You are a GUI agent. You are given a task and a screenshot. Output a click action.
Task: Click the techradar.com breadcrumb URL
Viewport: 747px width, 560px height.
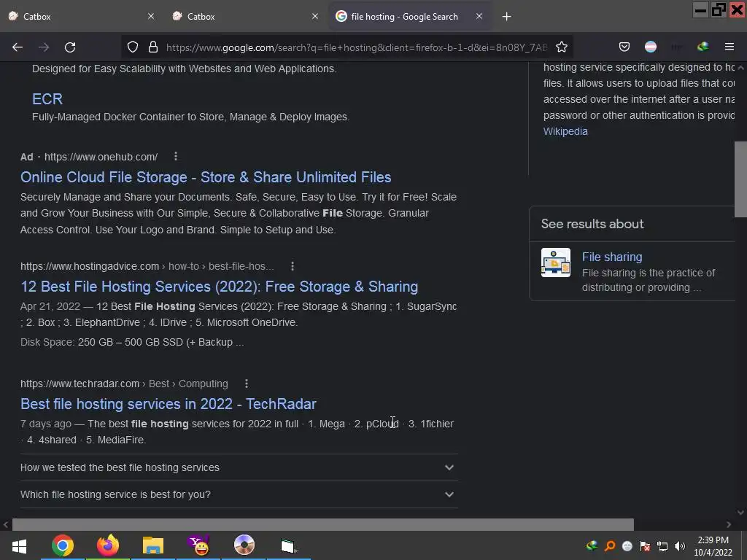(124, 384)
